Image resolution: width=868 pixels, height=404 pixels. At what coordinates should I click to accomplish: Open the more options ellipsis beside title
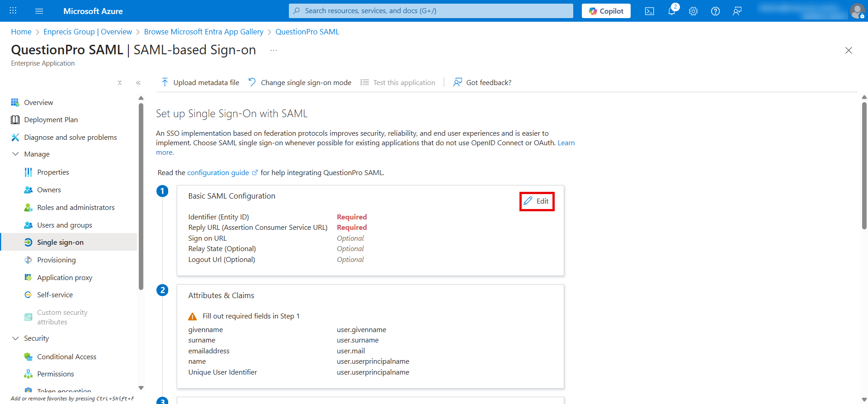point(274,50)
